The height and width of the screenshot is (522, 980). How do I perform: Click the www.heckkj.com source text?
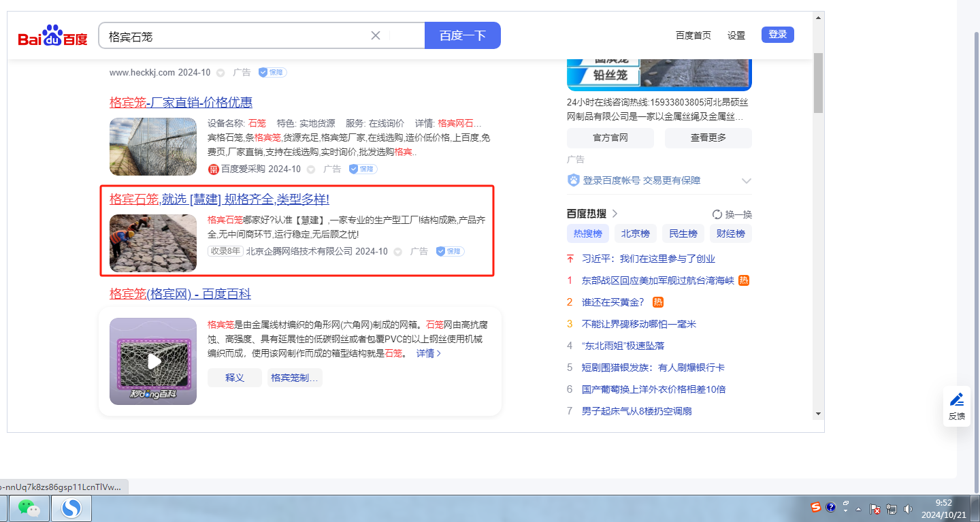click(x=142, y=72)
